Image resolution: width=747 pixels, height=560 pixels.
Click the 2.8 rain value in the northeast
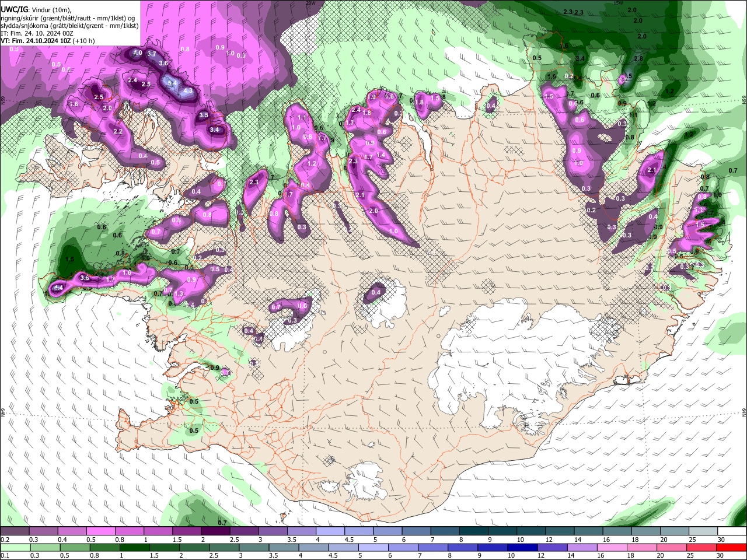638,58
